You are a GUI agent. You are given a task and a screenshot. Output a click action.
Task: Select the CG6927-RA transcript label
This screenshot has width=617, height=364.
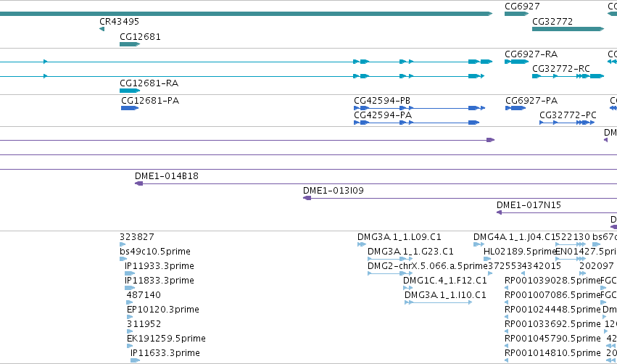point(531,54)
